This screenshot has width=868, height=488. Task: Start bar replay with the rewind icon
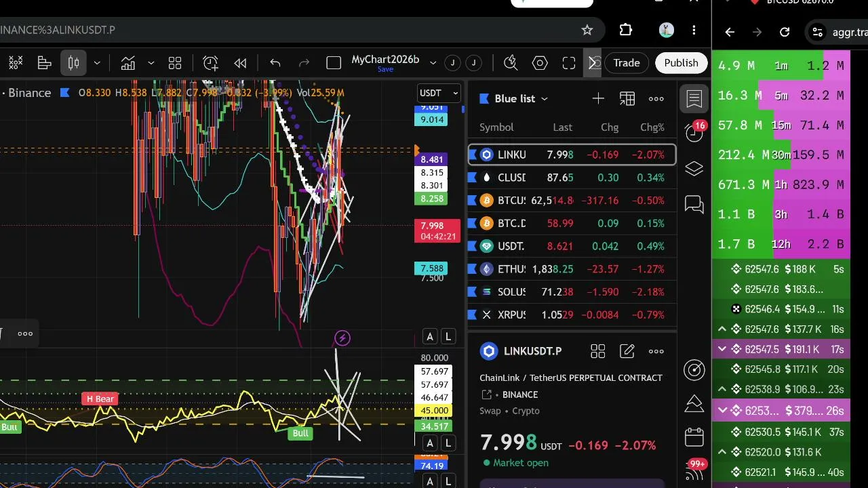click(x=240, y=63)
